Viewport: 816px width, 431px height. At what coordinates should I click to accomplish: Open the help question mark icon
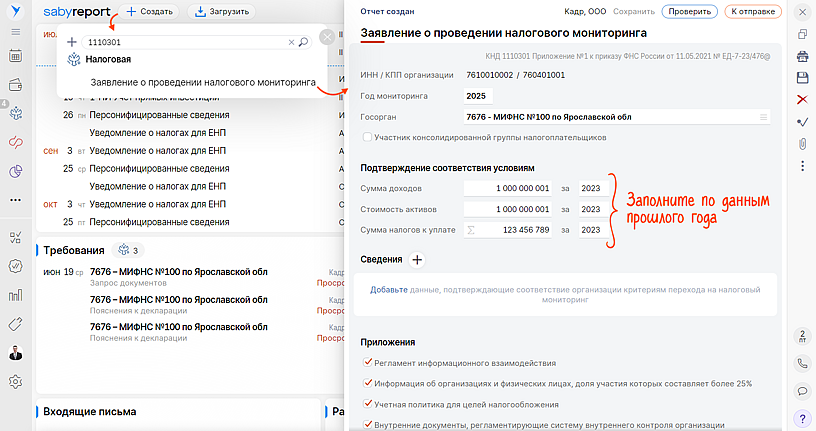pyautogui.click(x=802, y=417)
